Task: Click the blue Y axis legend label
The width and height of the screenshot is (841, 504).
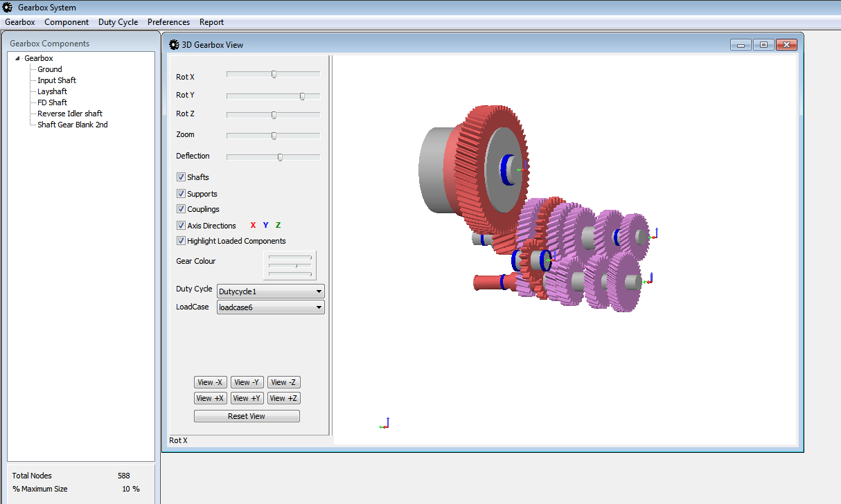Action: (265, 226)
